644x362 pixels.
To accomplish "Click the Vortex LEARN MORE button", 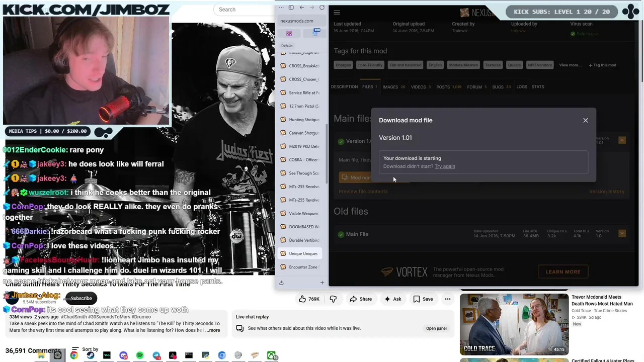I will (563, 272).
